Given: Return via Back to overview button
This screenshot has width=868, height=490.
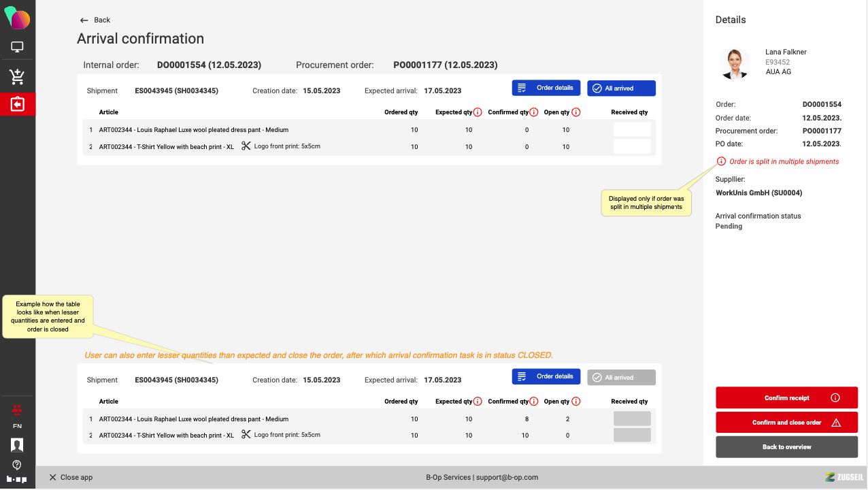Looking at the screenshot, I should click(x=786, y=447).
